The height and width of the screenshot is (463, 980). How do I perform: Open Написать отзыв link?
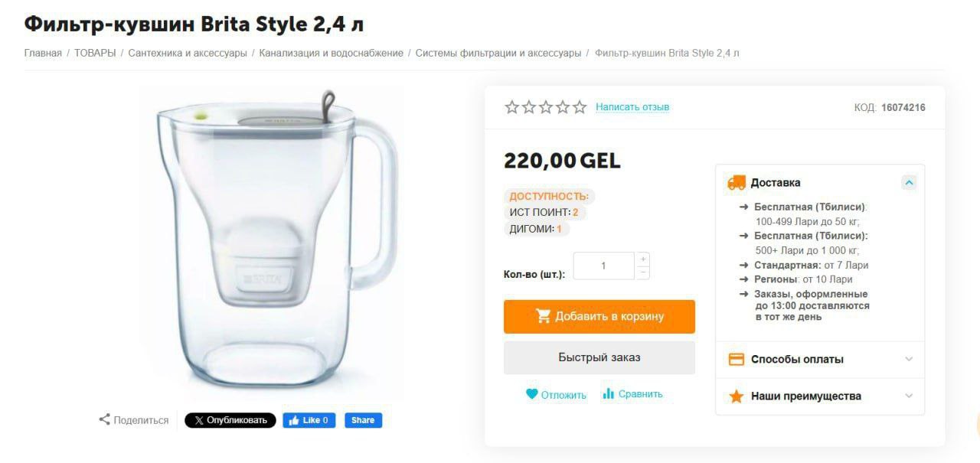pos(632,107)
